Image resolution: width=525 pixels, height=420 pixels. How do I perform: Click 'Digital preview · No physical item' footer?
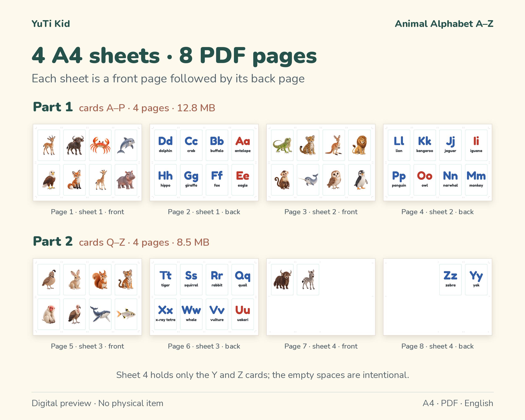[x=97, y=403]
